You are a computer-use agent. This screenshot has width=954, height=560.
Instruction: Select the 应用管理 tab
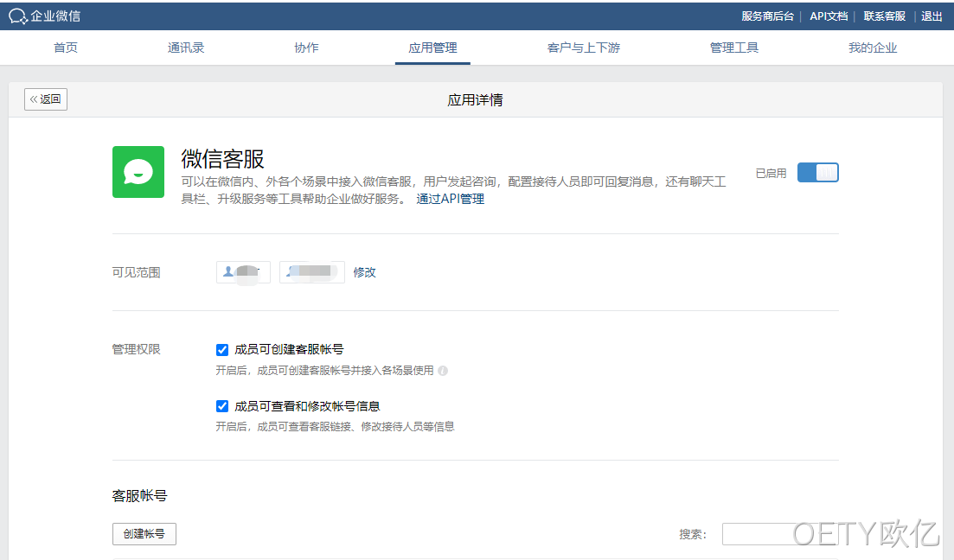click(432, 48)
